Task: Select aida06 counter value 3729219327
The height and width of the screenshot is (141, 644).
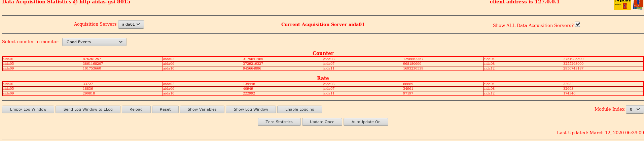Action: (x=253, y=64)
